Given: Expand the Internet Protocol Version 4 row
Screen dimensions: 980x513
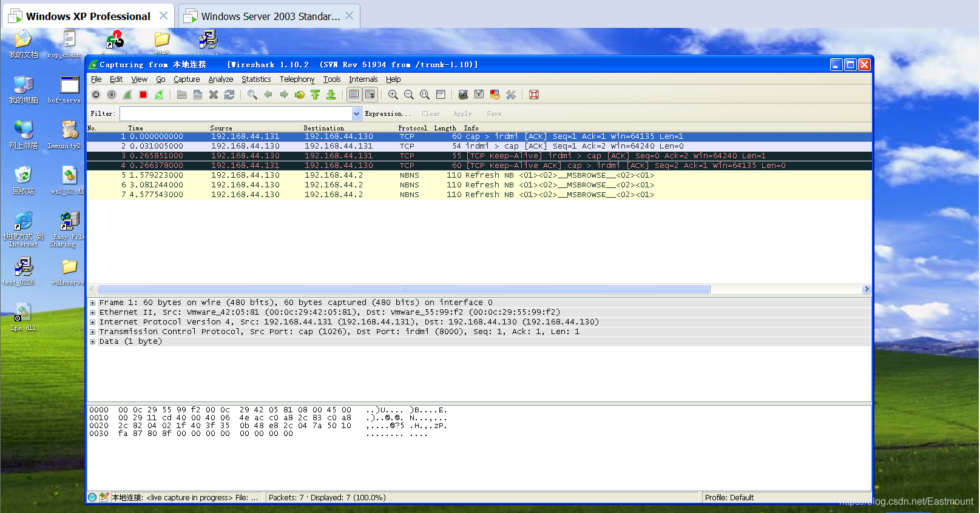Looking at the screenshot, I should pos(93,322).
